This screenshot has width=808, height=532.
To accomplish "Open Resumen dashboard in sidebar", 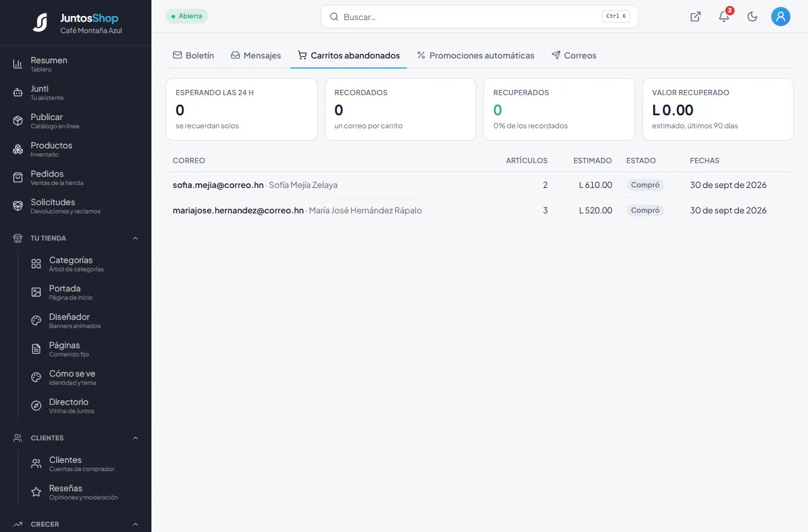I will point(76,64).
